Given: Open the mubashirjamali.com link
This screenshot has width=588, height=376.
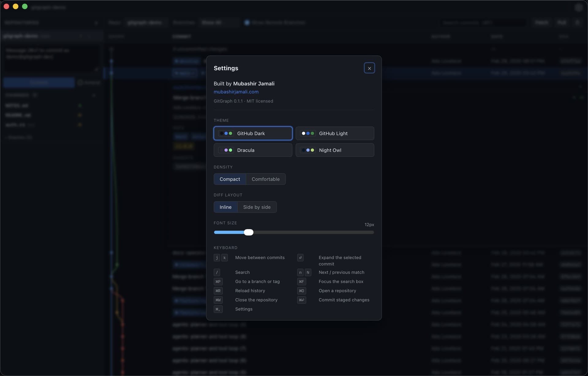Looking at the screenshot, I should tap(236, 92).
